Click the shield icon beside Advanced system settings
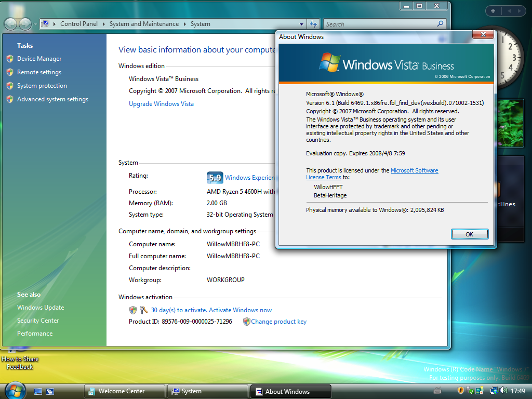Viewport: 532px width, 399px height. [x=10, y=99]
